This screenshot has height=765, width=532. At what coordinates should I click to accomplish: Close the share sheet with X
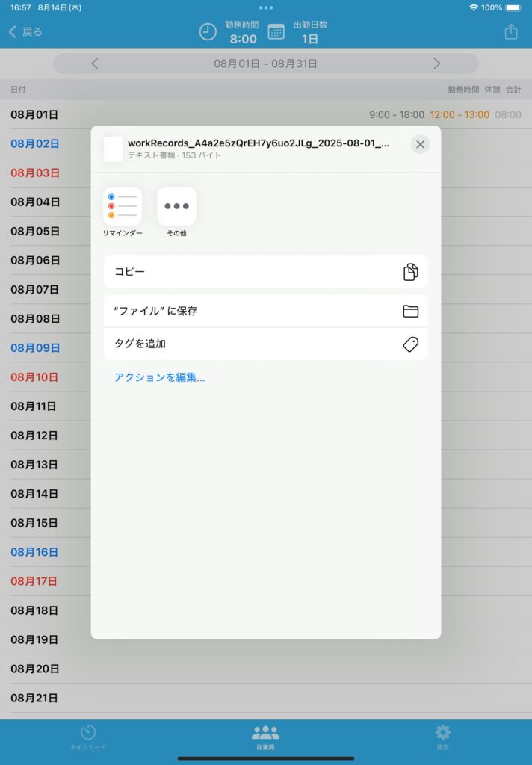420,144
